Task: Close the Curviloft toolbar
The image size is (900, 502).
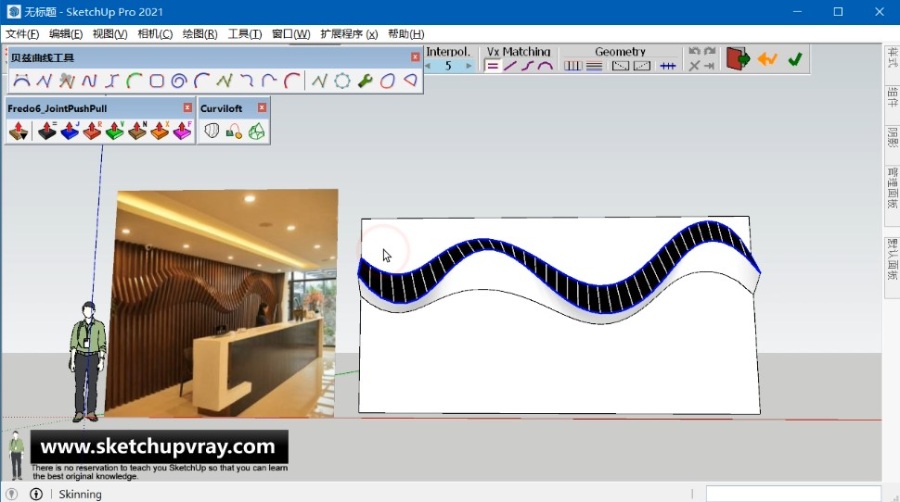Action: coord(262,107)
